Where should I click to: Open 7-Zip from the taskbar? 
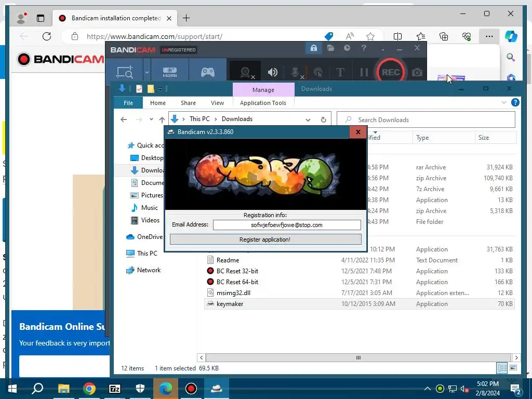point(114,389)
